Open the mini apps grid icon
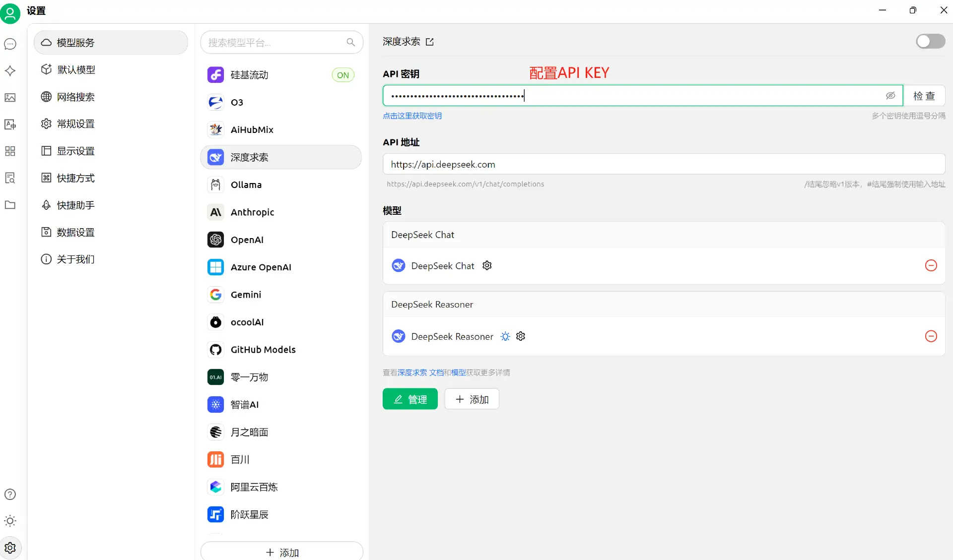This screenshot has width=953, height=560. click(10, 151)
